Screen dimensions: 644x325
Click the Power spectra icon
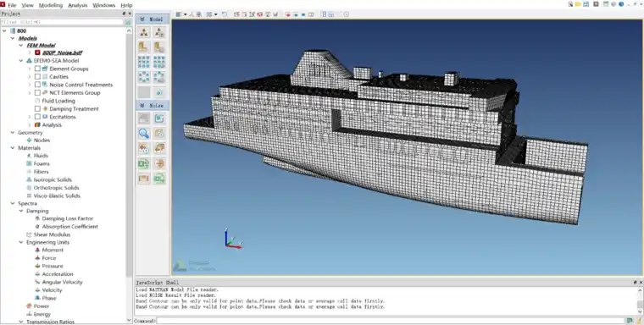(29, 306)
